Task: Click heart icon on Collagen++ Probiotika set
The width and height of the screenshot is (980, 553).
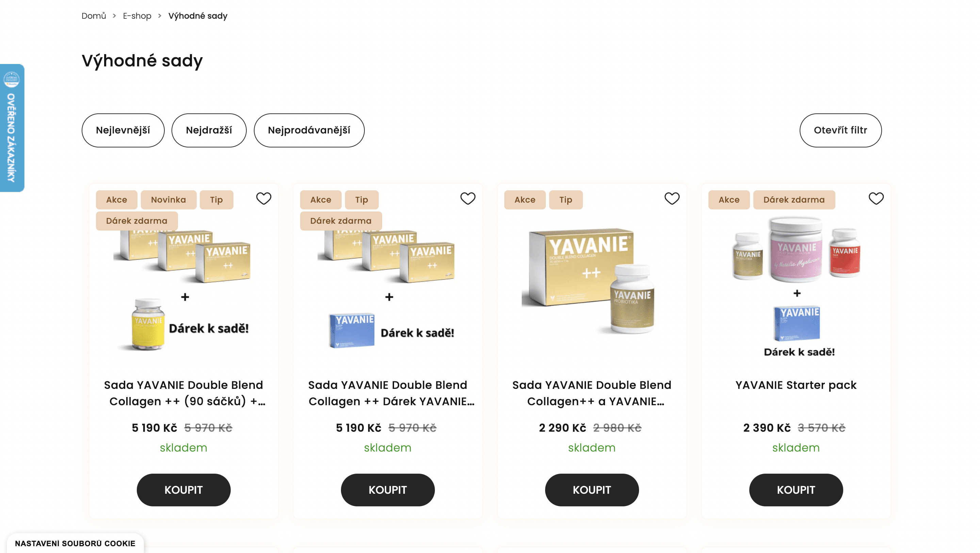Action: [x=671, y=199]
